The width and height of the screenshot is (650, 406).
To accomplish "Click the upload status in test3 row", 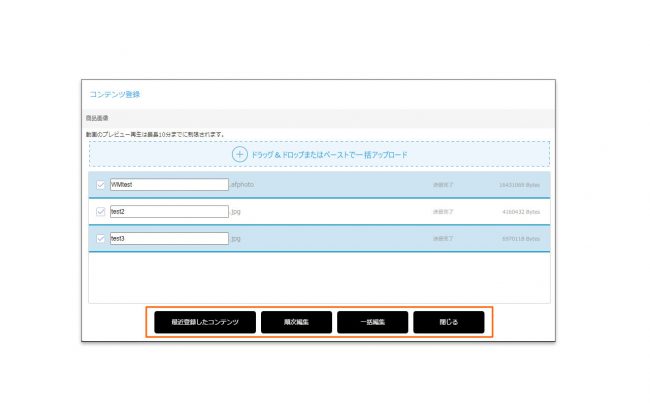I will 443,239.
